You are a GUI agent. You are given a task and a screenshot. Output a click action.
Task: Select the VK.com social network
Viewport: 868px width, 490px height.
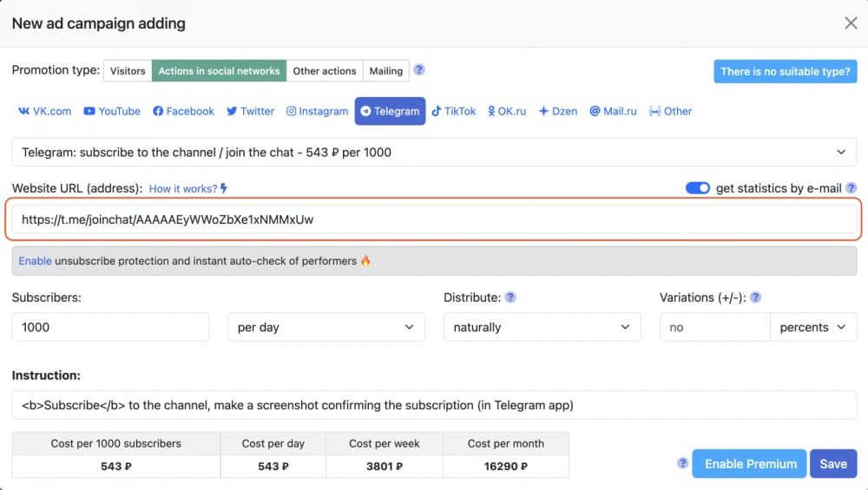coord(45,111)
